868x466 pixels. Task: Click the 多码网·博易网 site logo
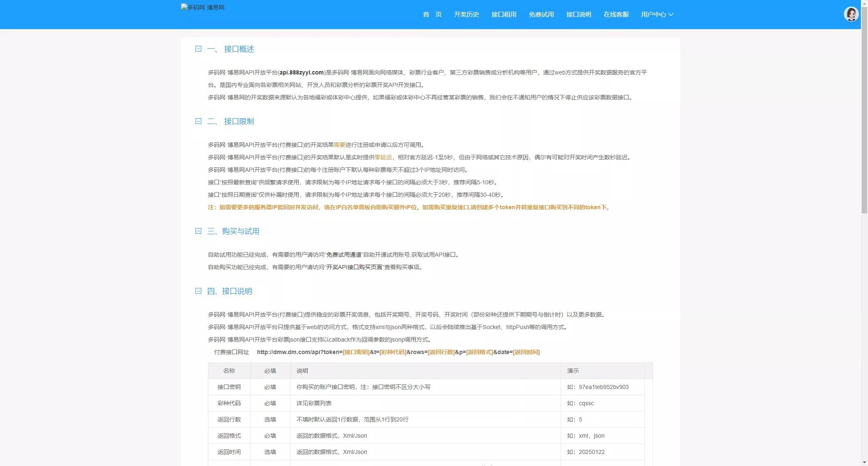tap(203, 7)
